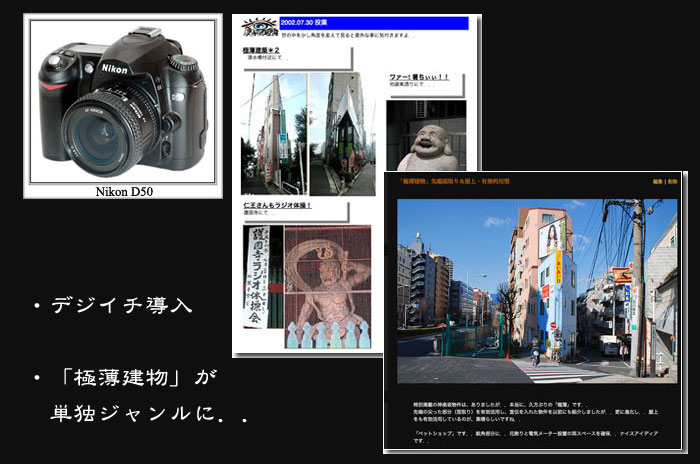Click the Nio guardian statue photo
This screenshot has height=464, width=700.
click(x=328, y=287)
